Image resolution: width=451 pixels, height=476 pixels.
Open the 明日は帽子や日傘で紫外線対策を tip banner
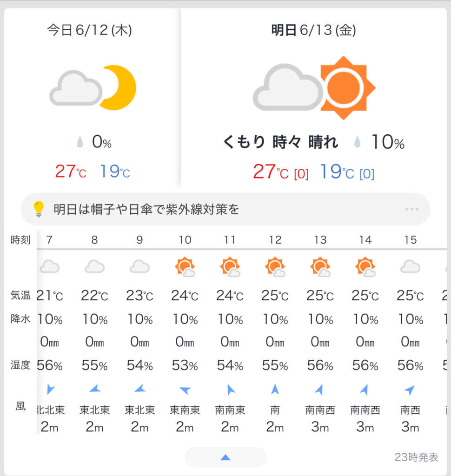(225, 209)
